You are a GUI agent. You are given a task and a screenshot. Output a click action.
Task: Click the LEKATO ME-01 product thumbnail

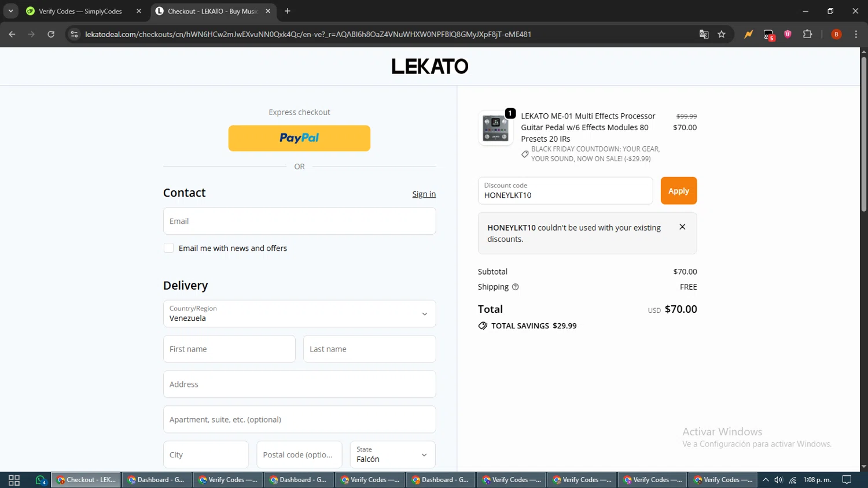click(x=495, y=128)
